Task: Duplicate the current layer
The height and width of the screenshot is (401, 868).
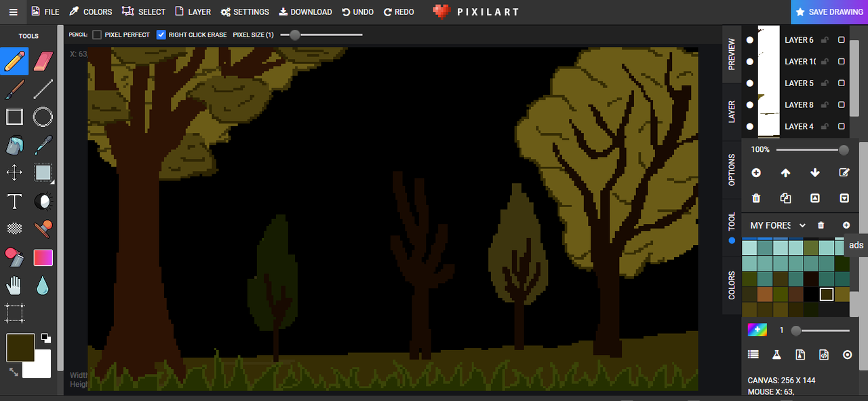Action: 785,198
